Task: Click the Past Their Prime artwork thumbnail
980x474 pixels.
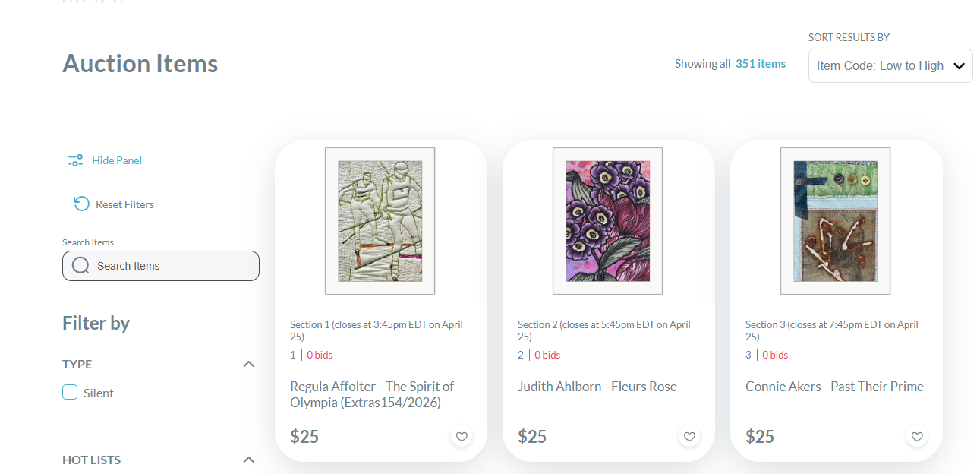Action: pos(835,221)
